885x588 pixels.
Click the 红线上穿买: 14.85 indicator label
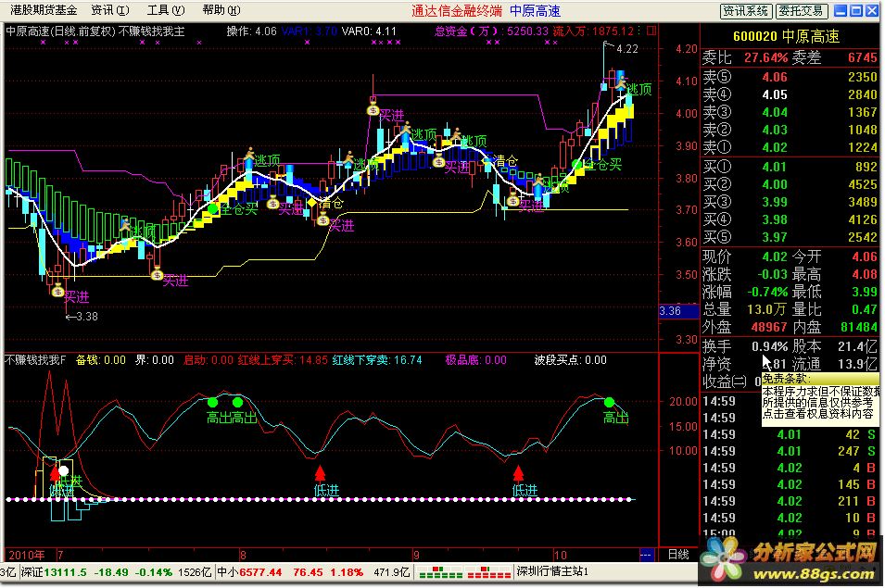tap(283, 360)
